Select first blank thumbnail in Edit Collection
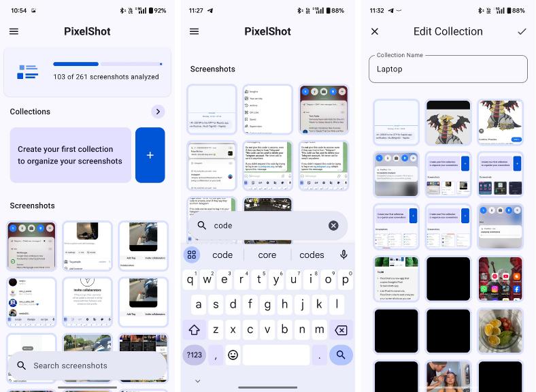The height and width of the screenshot is (392, 536). click(x=396, y=122)
